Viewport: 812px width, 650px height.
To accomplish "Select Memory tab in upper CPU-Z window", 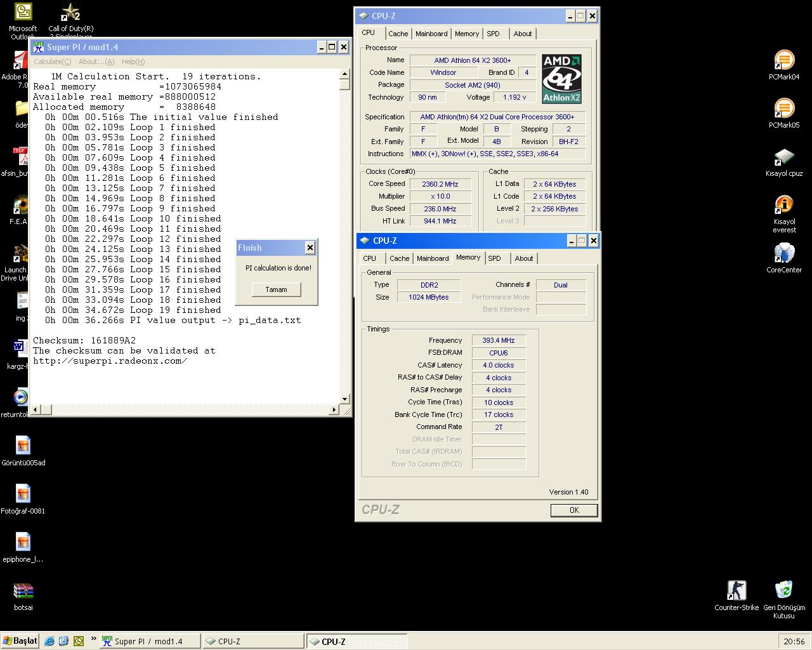I will click(467, 34).
